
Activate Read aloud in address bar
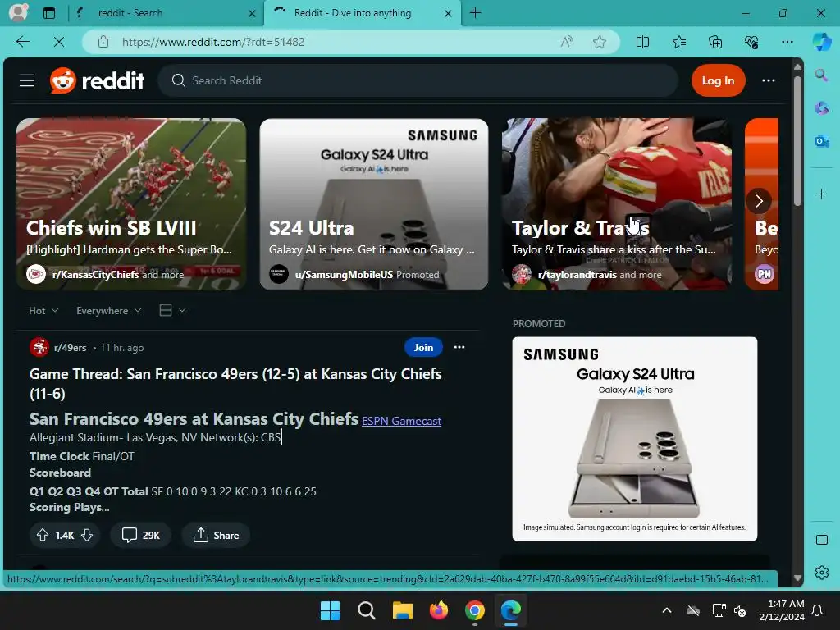tap(567, 42)
